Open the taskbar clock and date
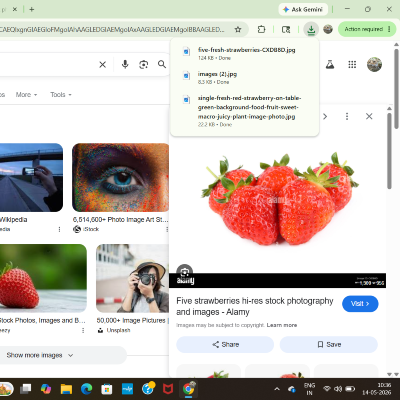This screenshot has height=400, width=400. (x=377, y=389)
